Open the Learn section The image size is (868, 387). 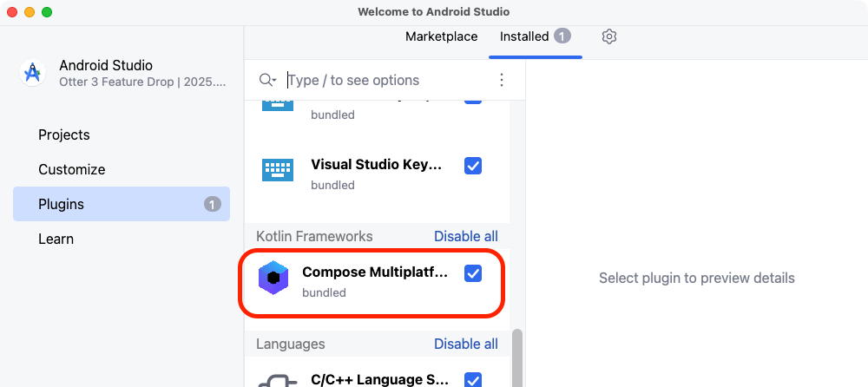(x=56, y=239)
